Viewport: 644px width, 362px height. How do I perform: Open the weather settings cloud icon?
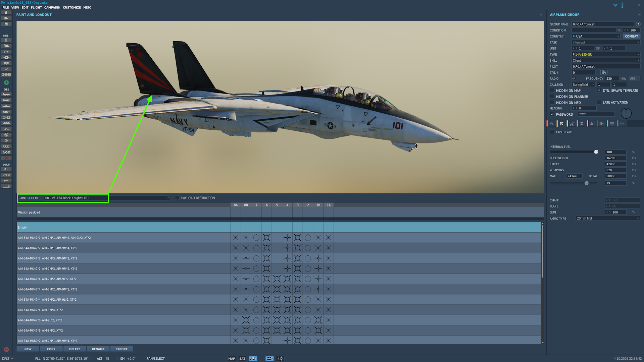(x=6, y=46)
